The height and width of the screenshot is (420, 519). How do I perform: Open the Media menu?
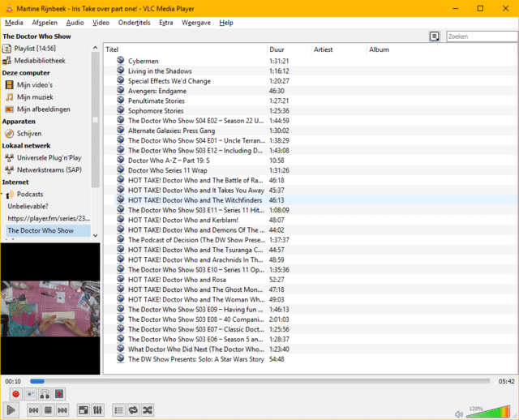14,23
